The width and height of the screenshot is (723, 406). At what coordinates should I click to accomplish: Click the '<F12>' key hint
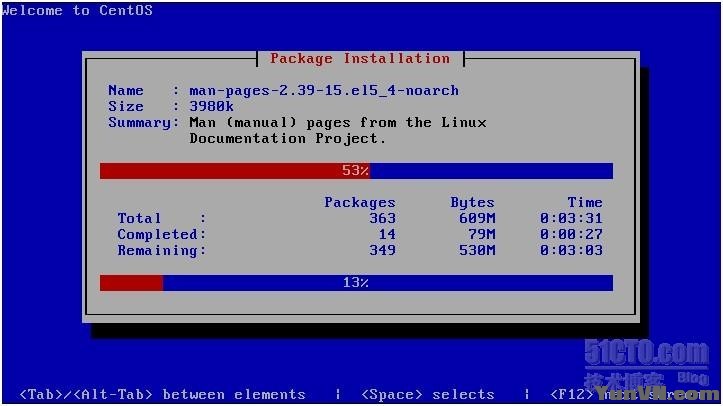572,394
